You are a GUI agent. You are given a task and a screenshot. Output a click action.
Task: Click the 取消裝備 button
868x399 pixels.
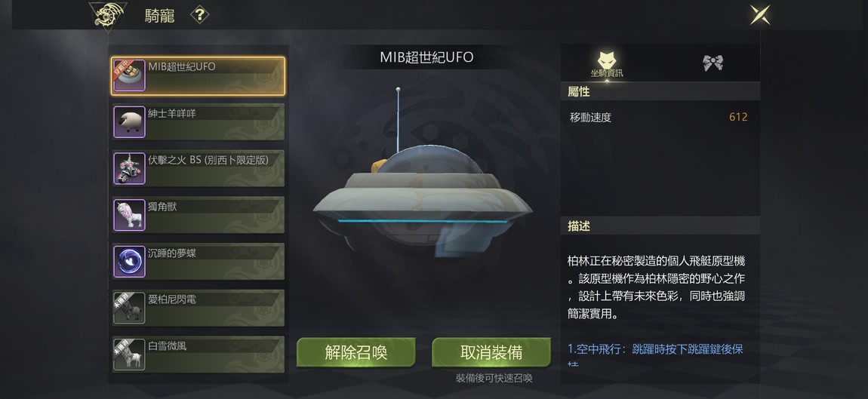click(491, 352)
